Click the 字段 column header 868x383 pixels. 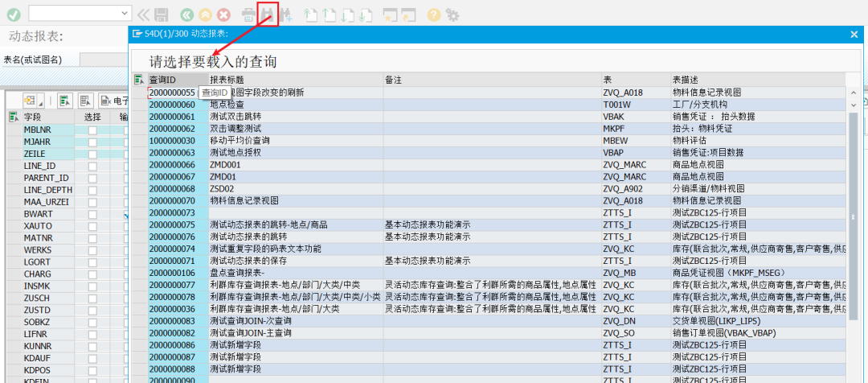pos(47,117)
